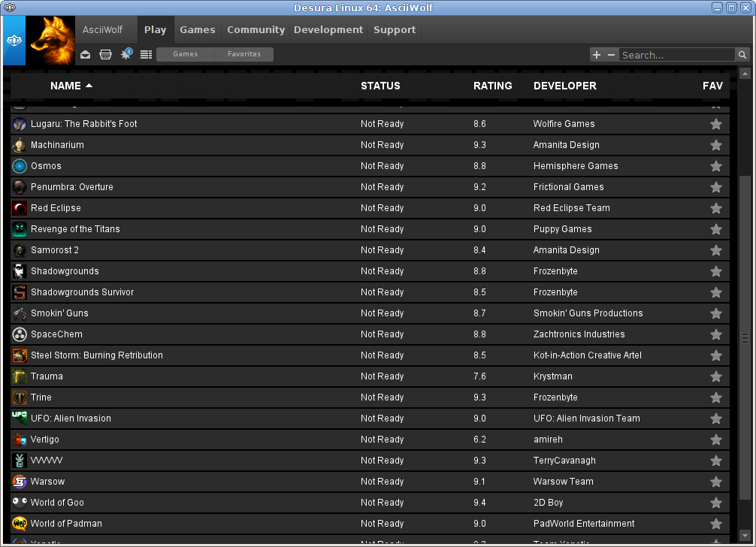756x547 pixels.
Task: Open the Support tab
Action: 395,30
